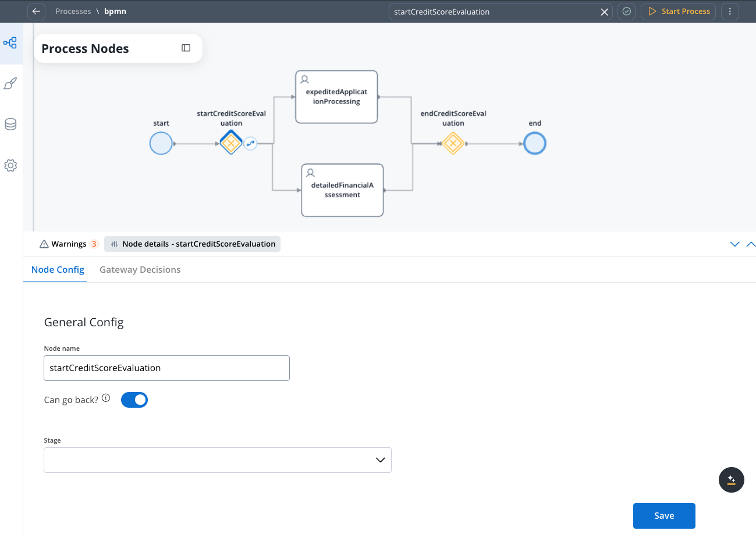Collapse the node details panel with down chevron
The height and width of the screenshot is (538, 756).
pos(734,244)
